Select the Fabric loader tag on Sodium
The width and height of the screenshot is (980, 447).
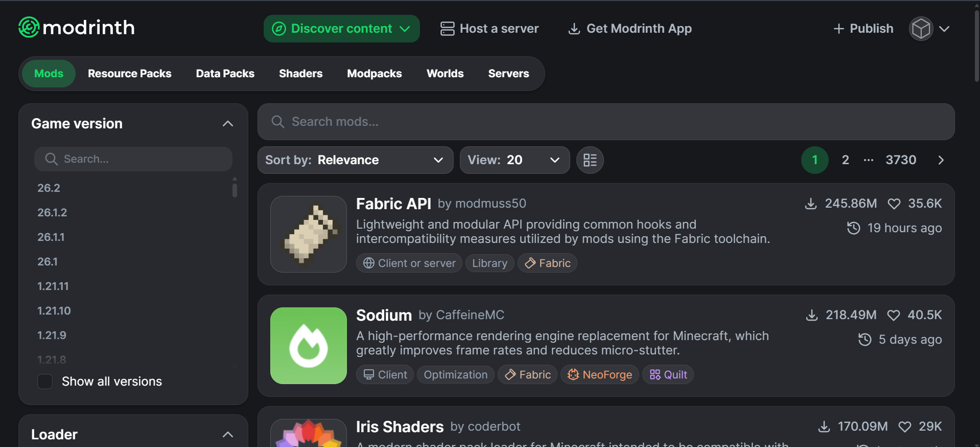527,374
